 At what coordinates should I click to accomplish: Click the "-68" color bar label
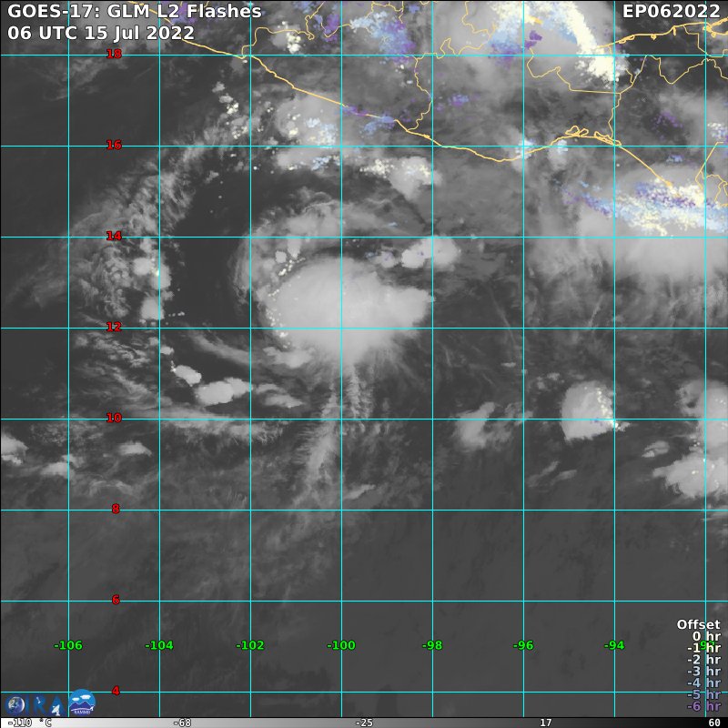pyautogui.click(x=183, y=723)
